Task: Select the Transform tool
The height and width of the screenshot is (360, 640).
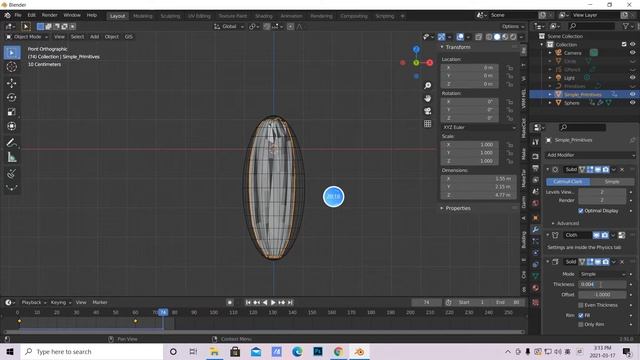Action: click(12, 126)
